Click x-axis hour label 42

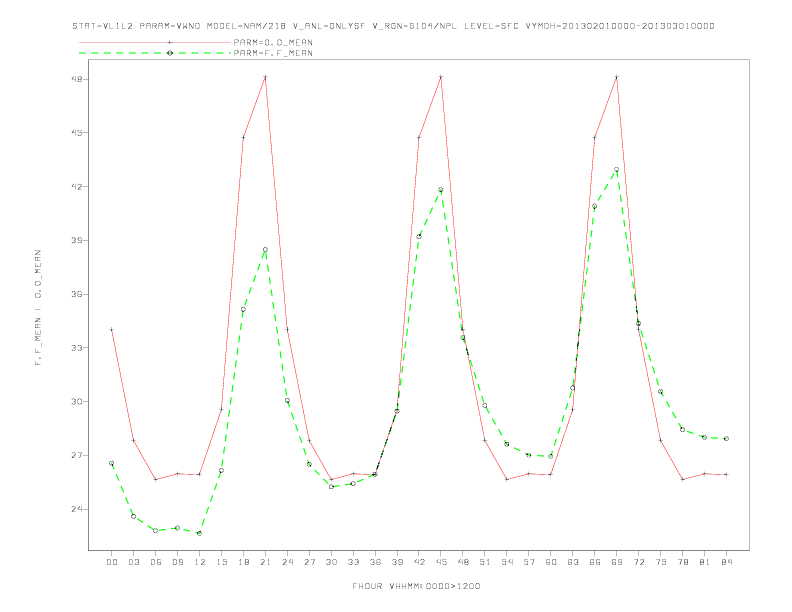tap(419, 562)
